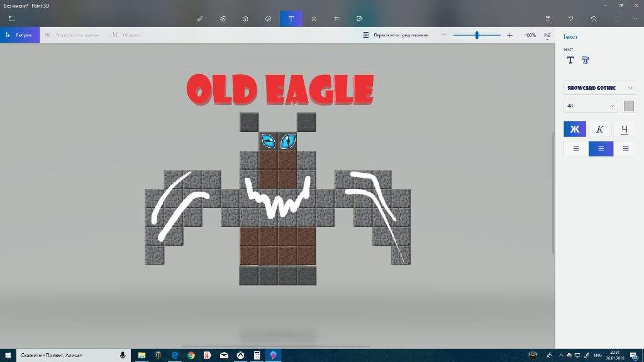644x362 pixels.
Task: Open the more options ellipsis menu
Action: click(636, 18)
